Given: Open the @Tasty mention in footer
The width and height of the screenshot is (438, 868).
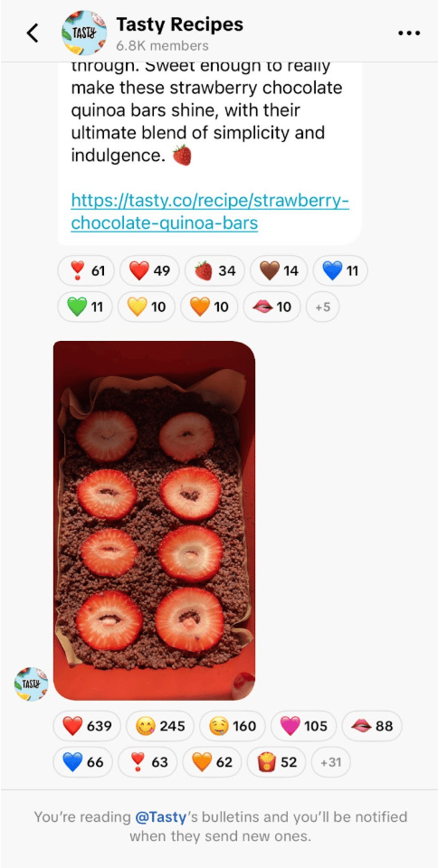Looking at the screenshot, I should click(161, 817).
